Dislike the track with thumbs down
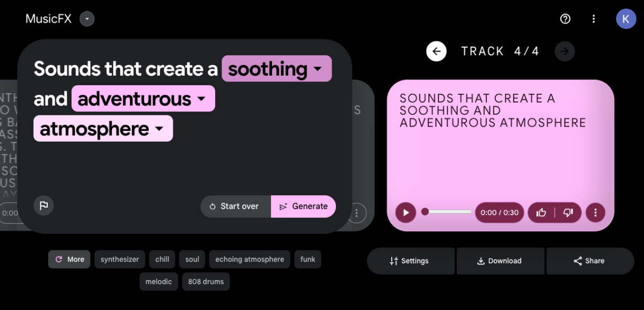 tap(568, 212)
